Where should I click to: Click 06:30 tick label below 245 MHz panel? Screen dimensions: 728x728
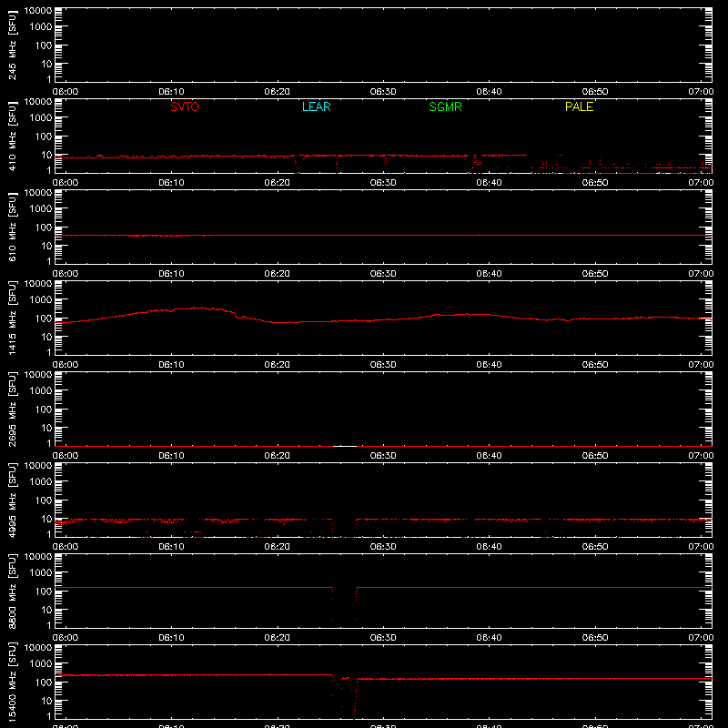383,92
